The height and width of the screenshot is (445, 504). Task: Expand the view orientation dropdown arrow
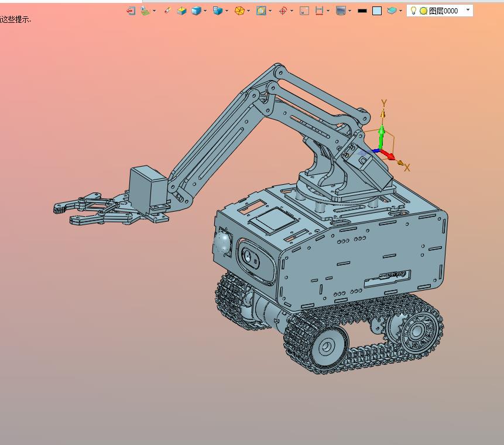tap(227, 11)
